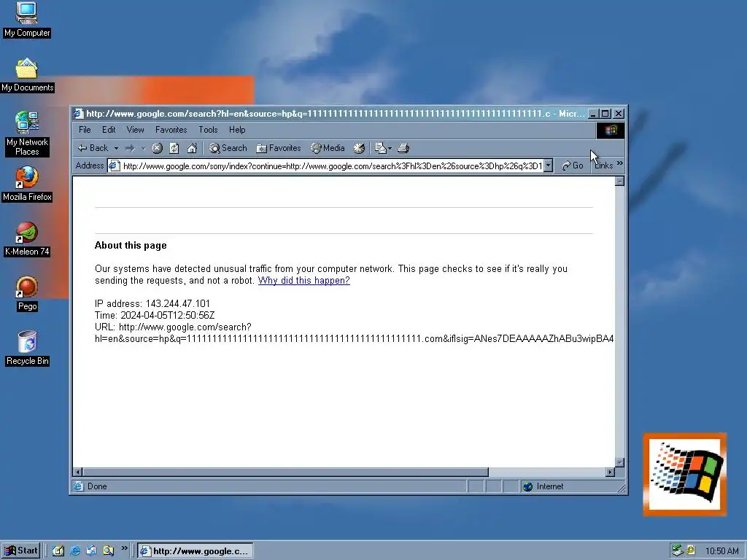
Task: Maximize the Internet Explorer window
Action: 605,114
